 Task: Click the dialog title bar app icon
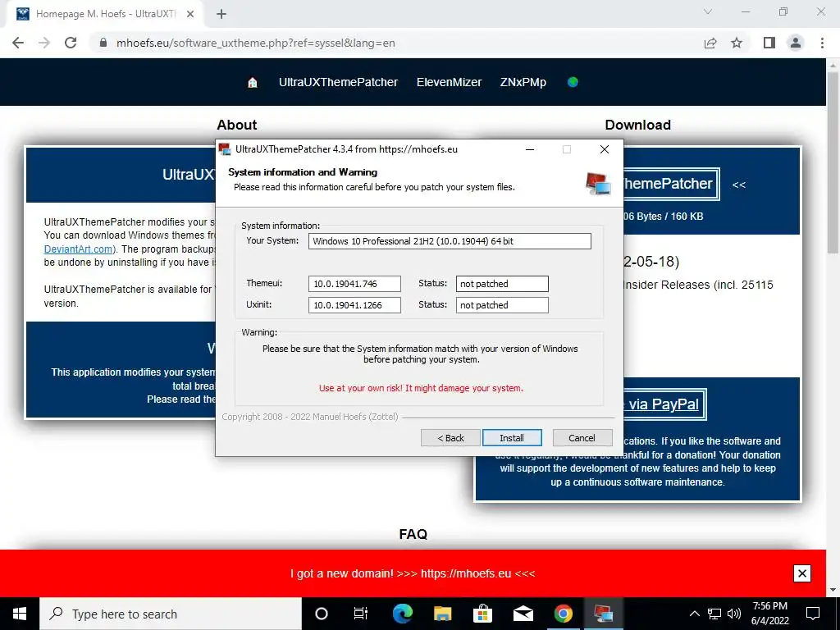[x=225, y=149]
